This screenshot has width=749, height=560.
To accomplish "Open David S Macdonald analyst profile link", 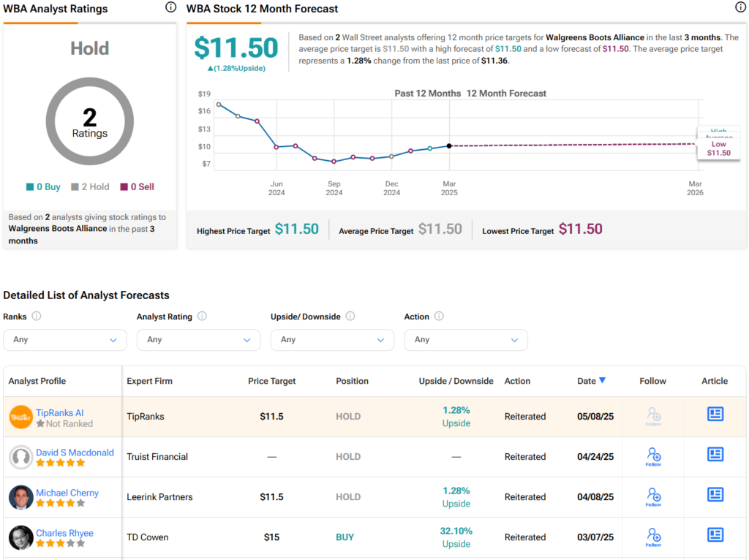I will click(x=75, y=452).
